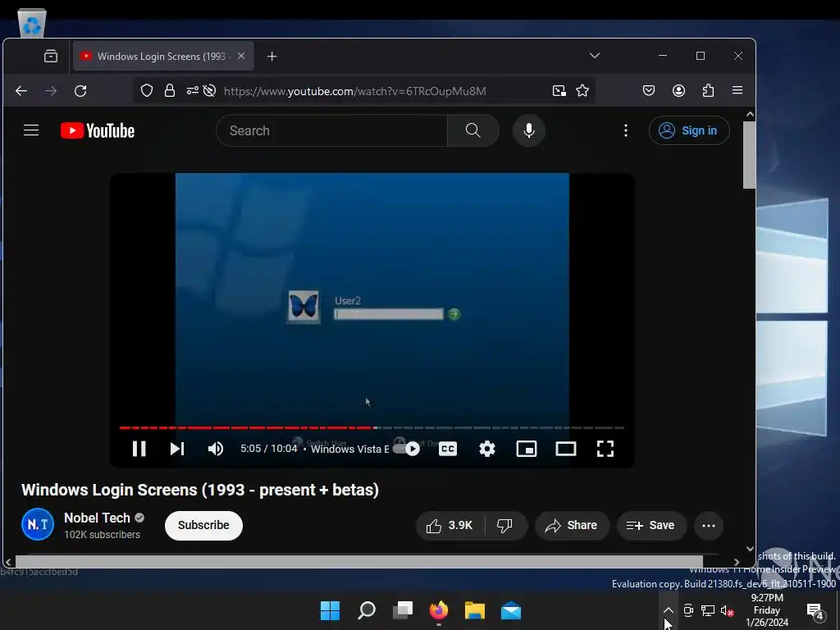Toggle the autoplay switch
Image resolution: width=840 pixels, height=630 pixels.
pyautogui.click(x=407, y=449)
